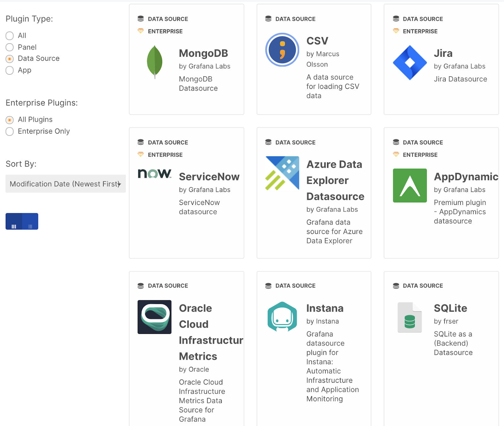The height and width of the screenshot is (426, 504).
Task: Click 'by Instana' author text
Action: point(323,321)
